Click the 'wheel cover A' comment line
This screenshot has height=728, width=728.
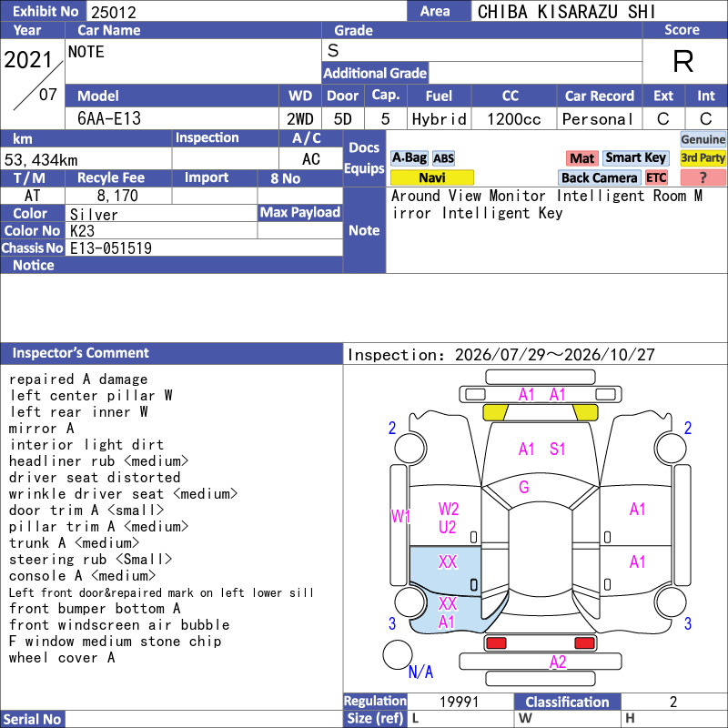(62, 657)
